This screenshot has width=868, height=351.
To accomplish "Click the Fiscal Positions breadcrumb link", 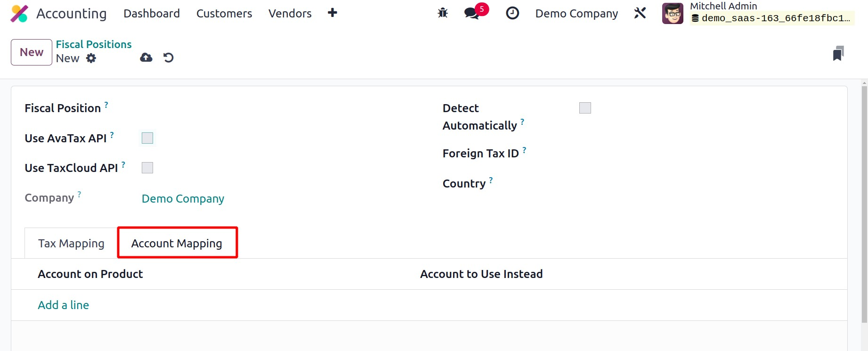I will (94, 44).
